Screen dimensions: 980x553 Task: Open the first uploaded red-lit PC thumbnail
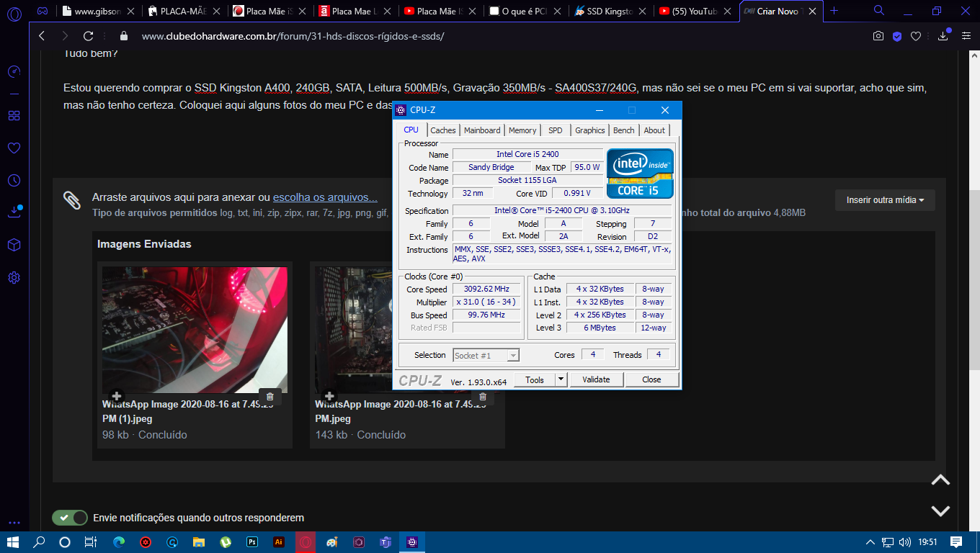[195, 330]
